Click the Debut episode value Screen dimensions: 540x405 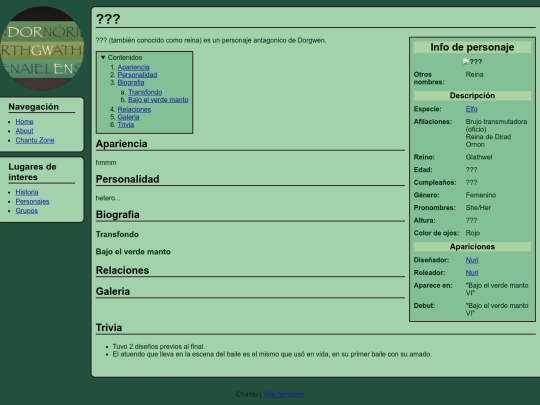(x=497, y=309)
